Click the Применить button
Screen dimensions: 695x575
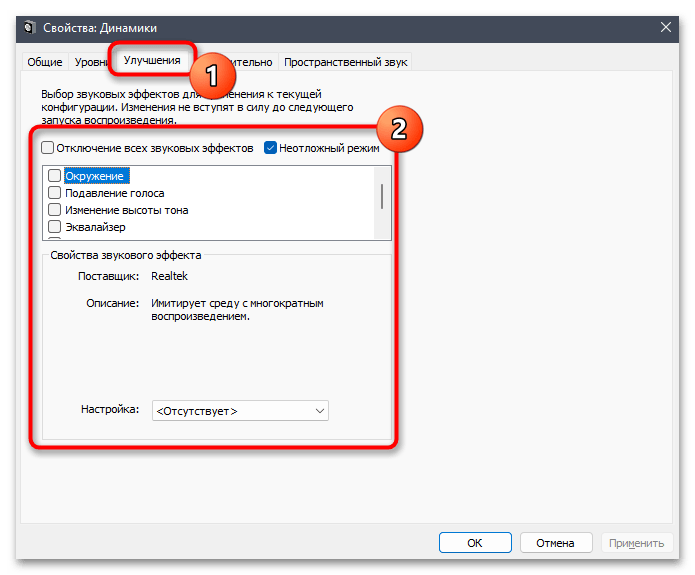pyautogui.click(x=636, y=543)
